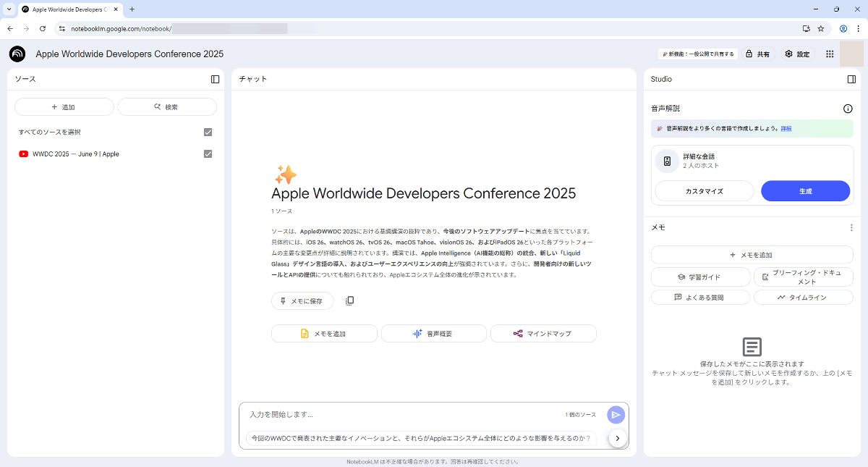The image size is (868, 467).
Task: Reload the page
Action: coord(43,28)
